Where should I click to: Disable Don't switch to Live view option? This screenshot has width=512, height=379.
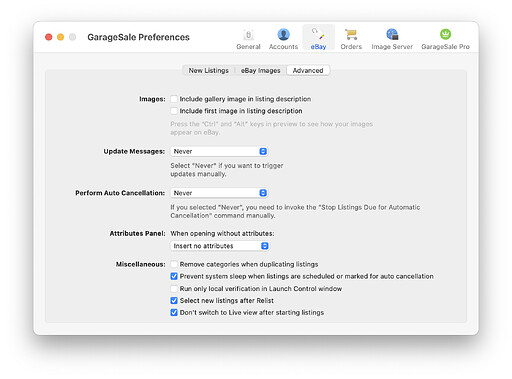click(x=174, y=313)
